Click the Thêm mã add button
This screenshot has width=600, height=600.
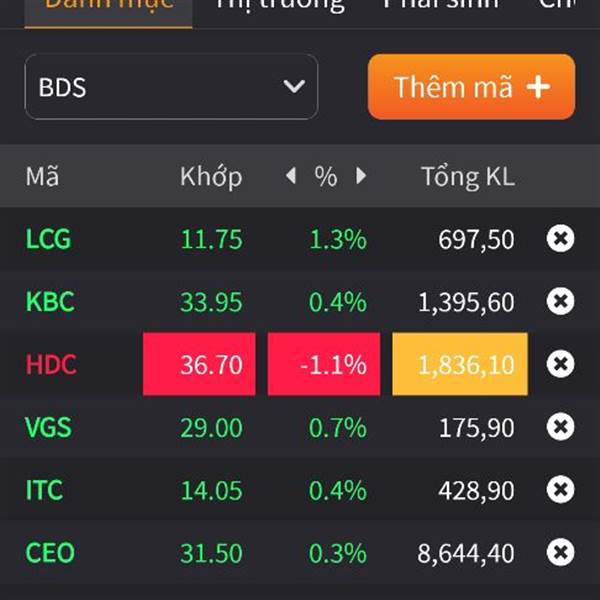pyautogui.click(x=471, y=87)
